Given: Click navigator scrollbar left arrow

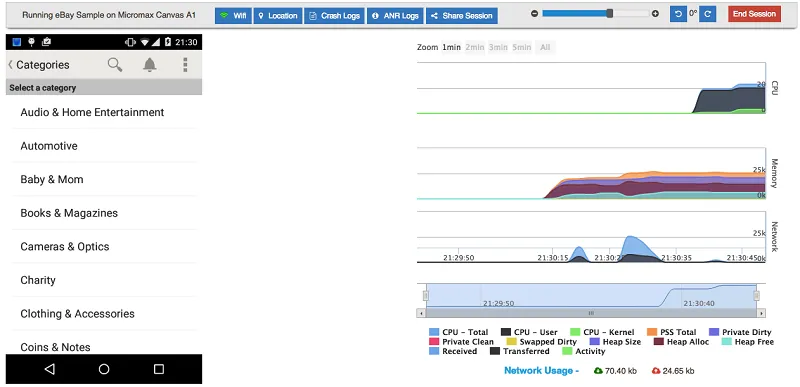Looking at the screenshot, I should [421, 313].
